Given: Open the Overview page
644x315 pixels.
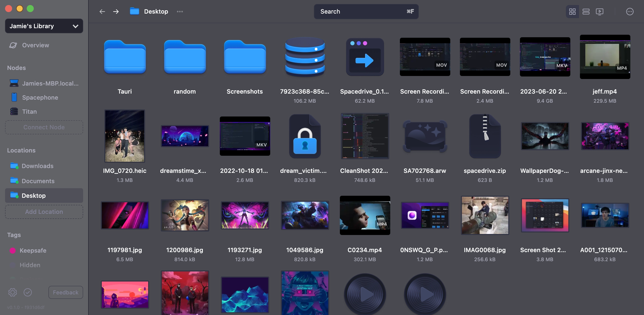Looking at the screenshot, I should [35, 45].
